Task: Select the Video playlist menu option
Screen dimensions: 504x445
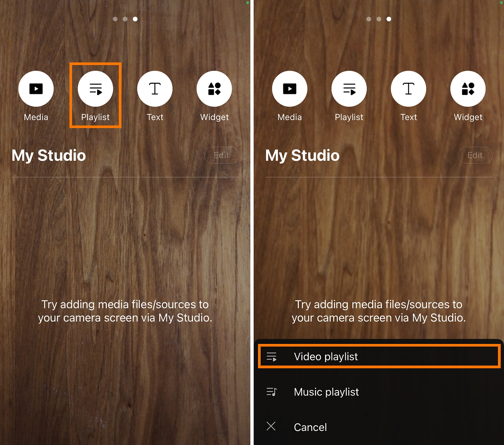Action: point(326,357)
